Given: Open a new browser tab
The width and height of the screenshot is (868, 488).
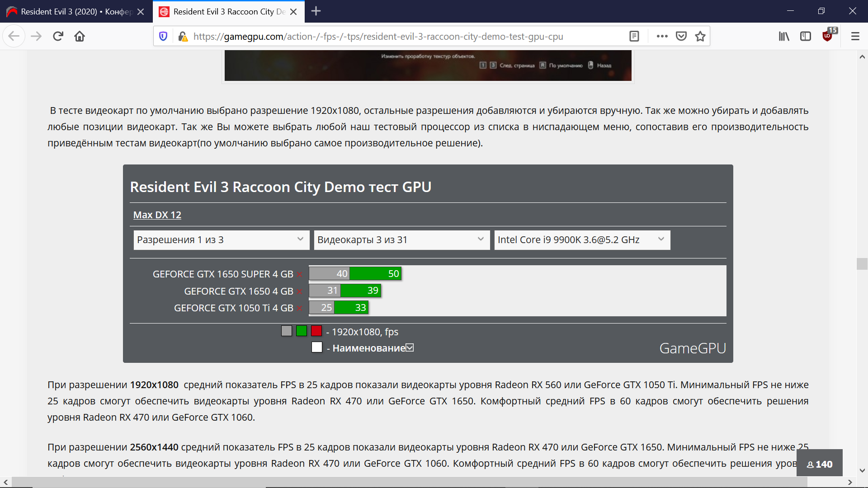Looking at the screenshot, I should pyautogui.click(x=316, y=11).
